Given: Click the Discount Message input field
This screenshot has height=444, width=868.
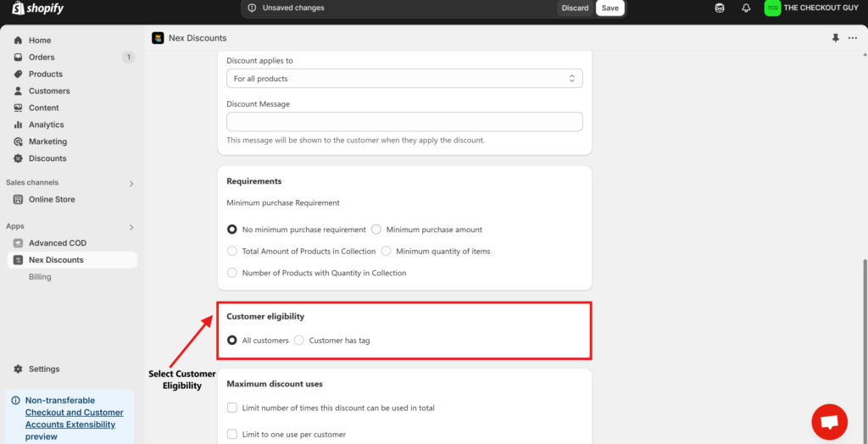Looking at the screenshot, I should 404,122.
